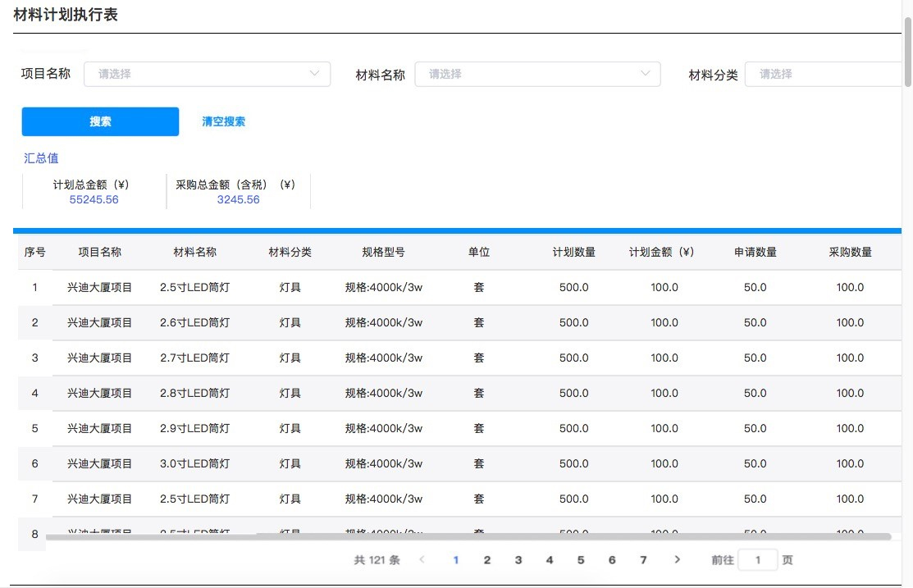913x588 pixels.
Task: Click the 材料分类 column header in table
Action: coord(290,252)
